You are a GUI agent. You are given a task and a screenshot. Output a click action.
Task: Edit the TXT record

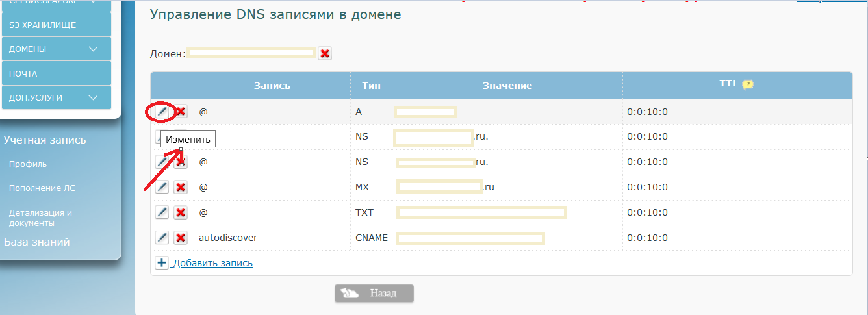click(x=162, y=212)
